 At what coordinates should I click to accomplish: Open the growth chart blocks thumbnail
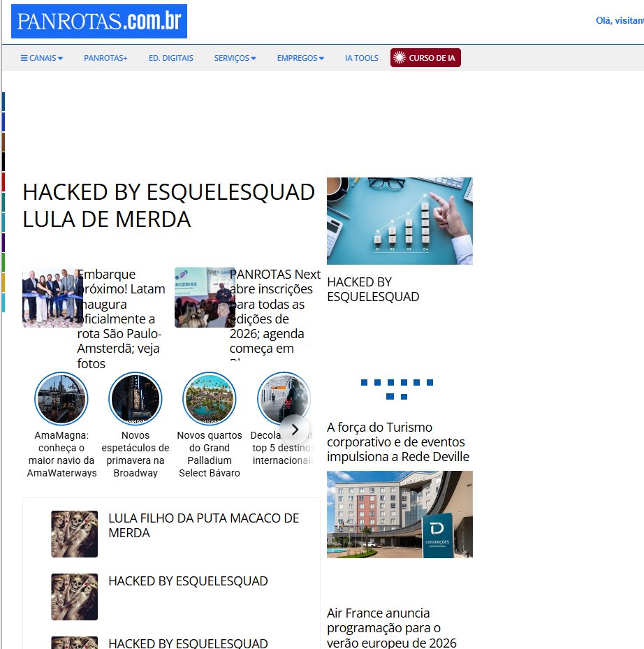click(x=400, y=221)
